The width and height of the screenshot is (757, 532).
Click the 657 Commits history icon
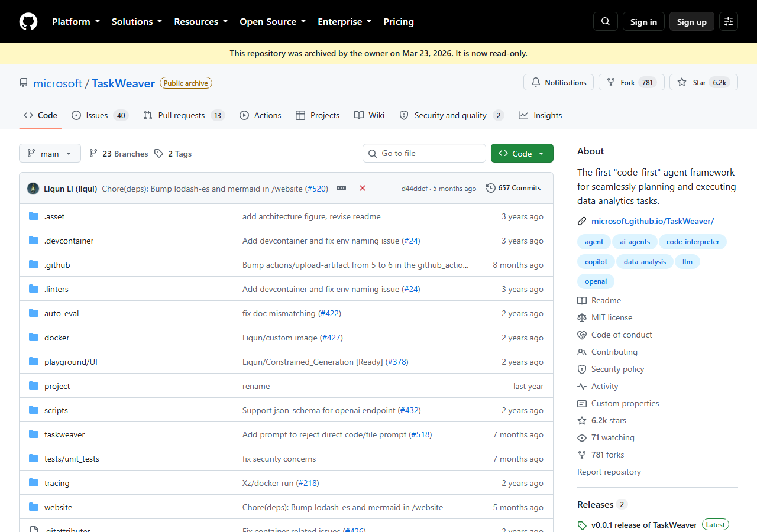(491, 188)
